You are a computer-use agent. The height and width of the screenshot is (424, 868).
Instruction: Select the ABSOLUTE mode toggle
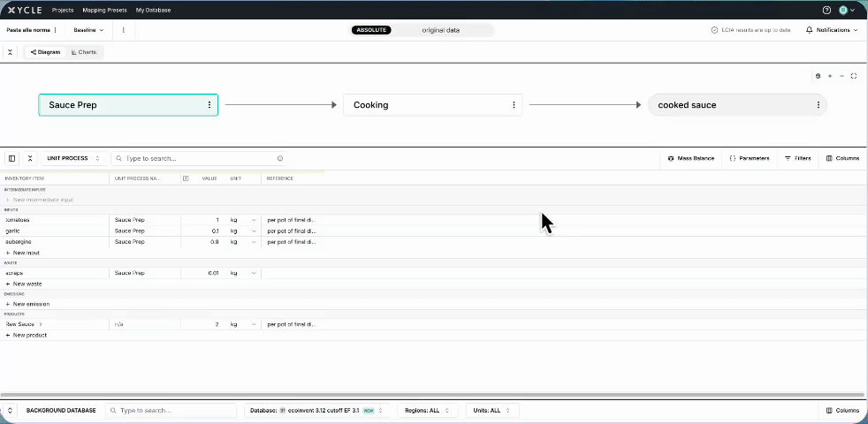pyautogui.click(x=371, y=30)
